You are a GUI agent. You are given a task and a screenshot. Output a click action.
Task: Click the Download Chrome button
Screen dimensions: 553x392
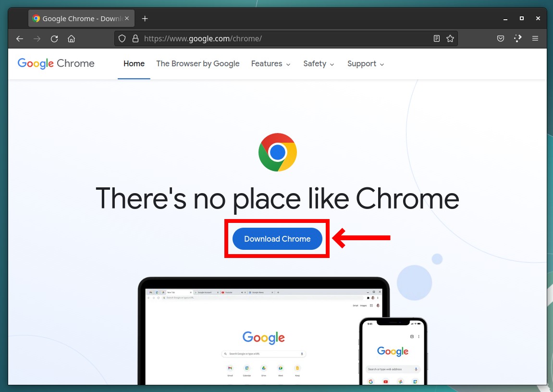(277, 239)
